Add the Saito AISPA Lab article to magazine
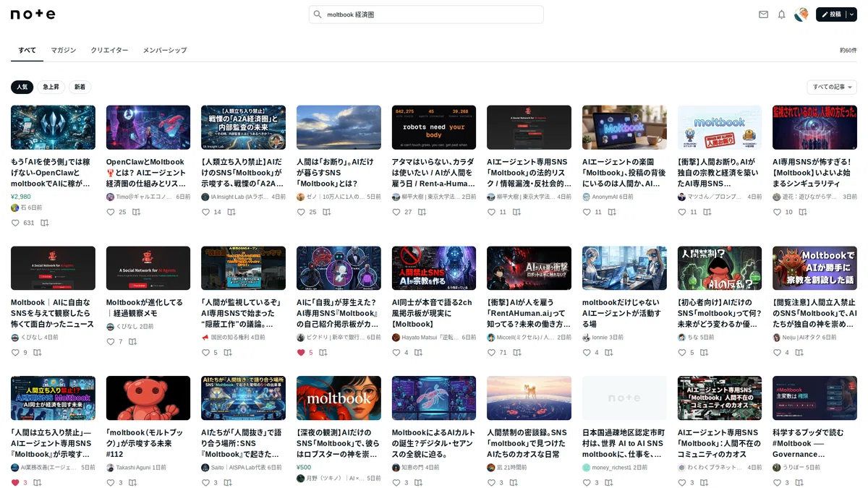868x488 pixels. pyautogui.click(x=227, y=482)
